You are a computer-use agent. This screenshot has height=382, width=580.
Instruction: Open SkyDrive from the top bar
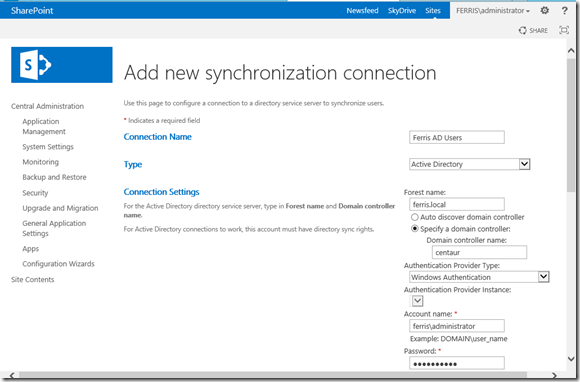pyautogui.click(x=402, y=11)
